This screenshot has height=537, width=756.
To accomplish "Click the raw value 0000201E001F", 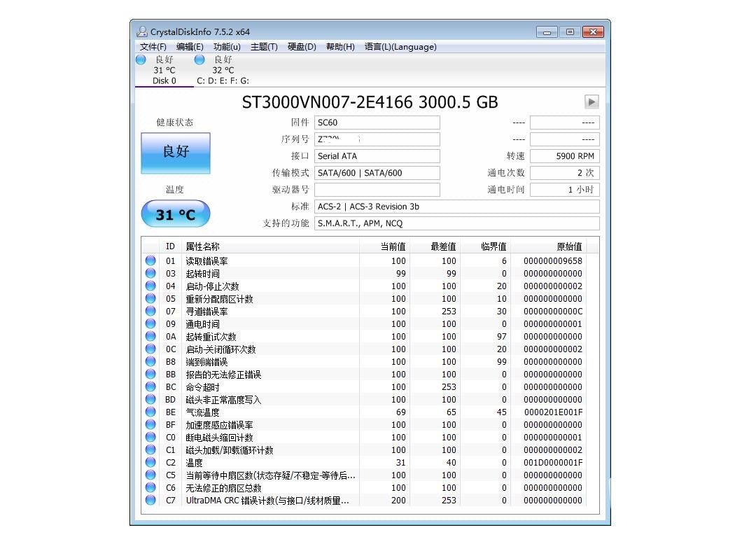I will tap(554, 412).
